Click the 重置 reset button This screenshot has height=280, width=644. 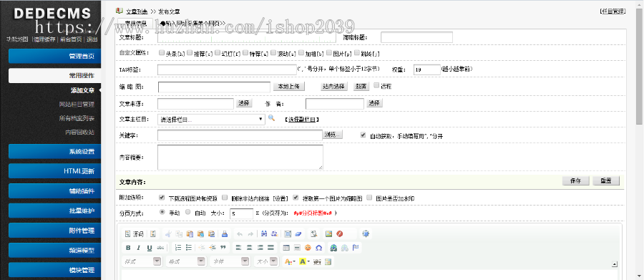pos(606,181)
